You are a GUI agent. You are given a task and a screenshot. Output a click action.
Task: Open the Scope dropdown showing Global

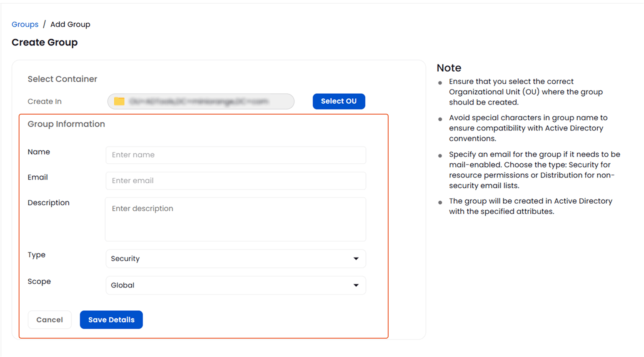click(x=235, y=285)
